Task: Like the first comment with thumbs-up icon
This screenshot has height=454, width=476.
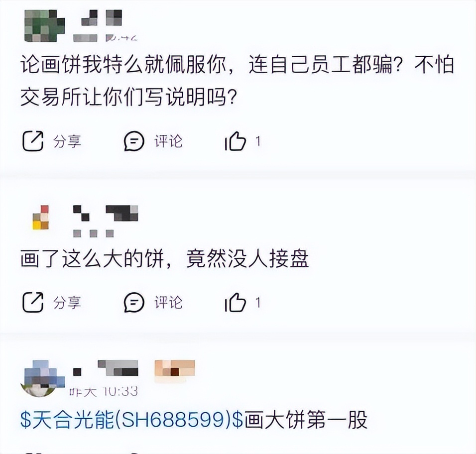Action: pos(236,141)
